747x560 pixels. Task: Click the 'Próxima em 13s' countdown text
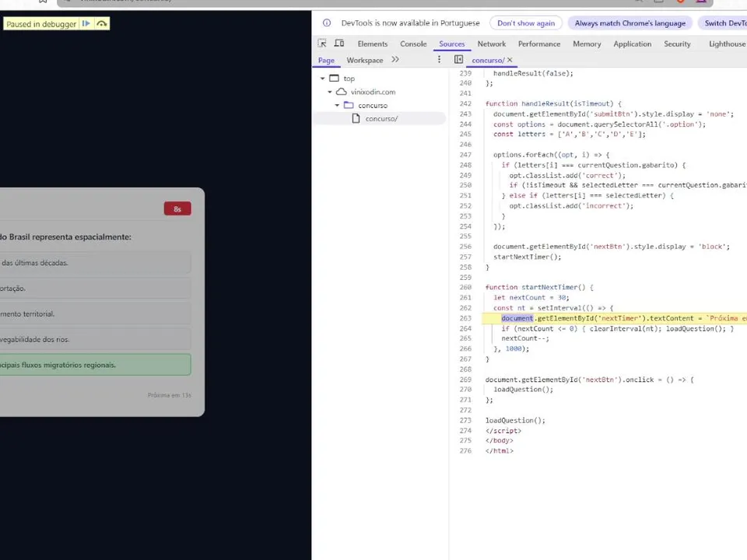pos(169,395)
